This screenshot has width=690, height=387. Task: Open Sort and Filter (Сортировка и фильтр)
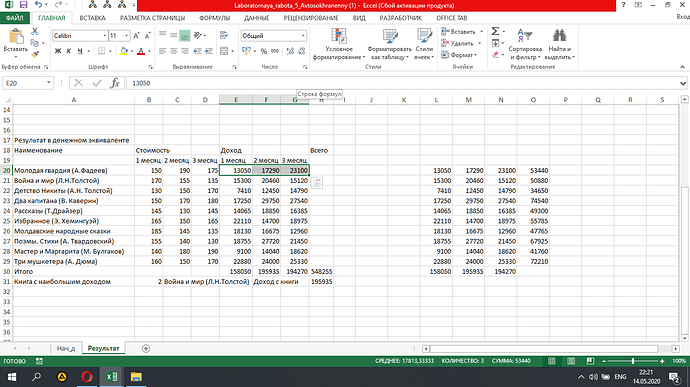point(525,44)
